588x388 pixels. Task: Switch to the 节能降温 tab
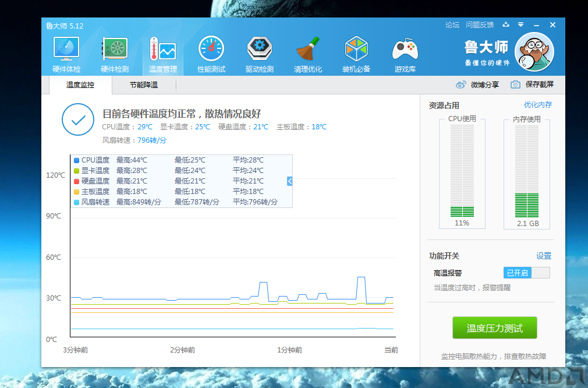point(144,85)
